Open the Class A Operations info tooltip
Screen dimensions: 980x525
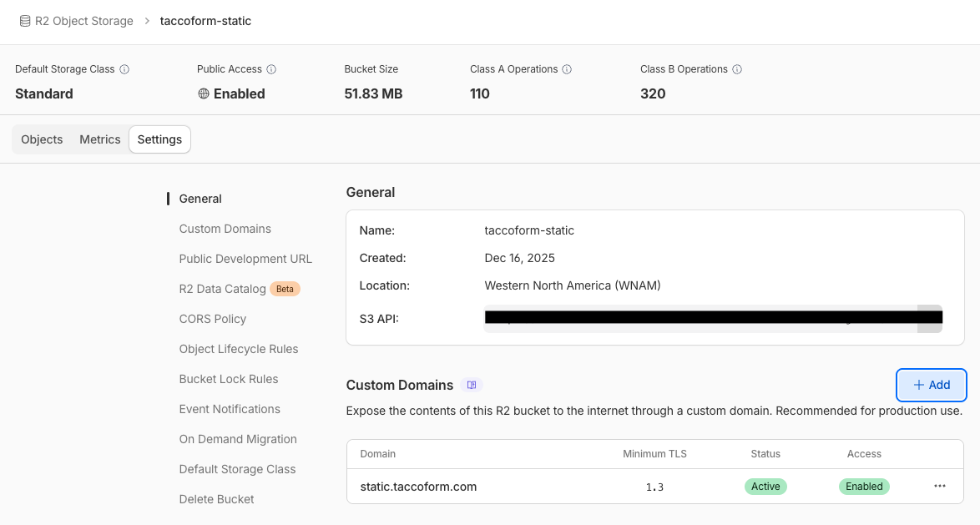point(568,69)
